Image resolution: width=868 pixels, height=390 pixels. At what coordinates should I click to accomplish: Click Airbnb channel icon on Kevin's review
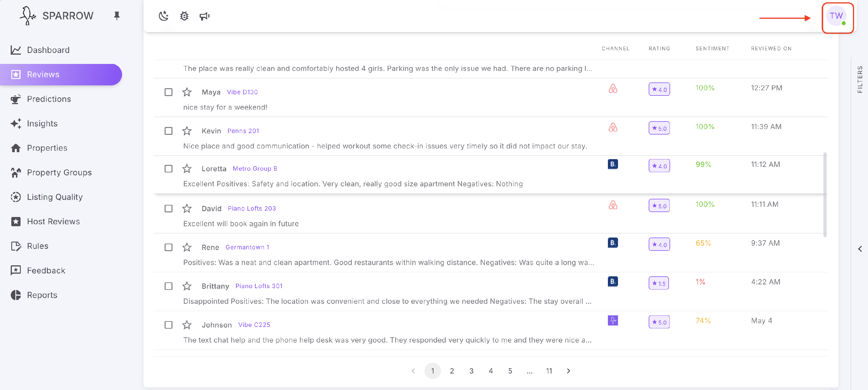coord(613,127)
